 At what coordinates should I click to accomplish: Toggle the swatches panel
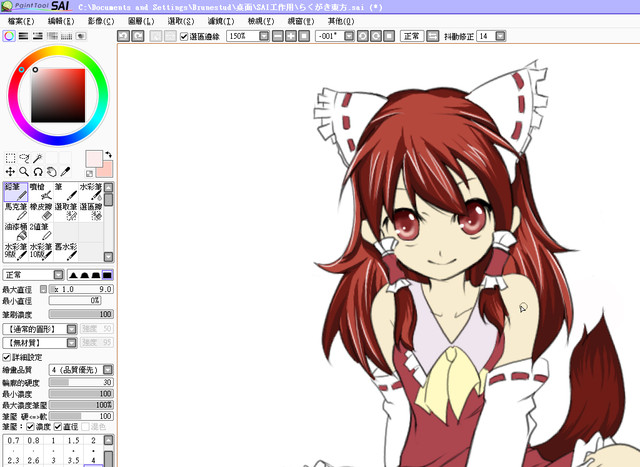(67, 36)
